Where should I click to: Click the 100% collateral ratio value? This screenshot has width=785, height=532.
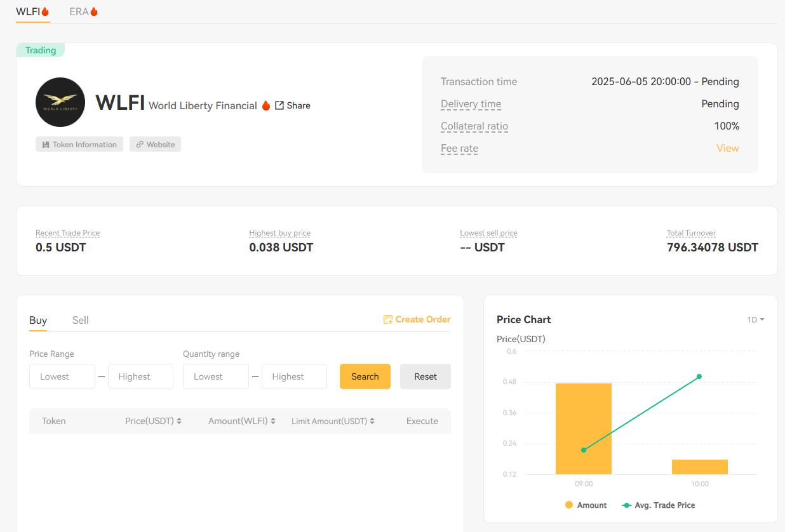(x=727, y=126)
